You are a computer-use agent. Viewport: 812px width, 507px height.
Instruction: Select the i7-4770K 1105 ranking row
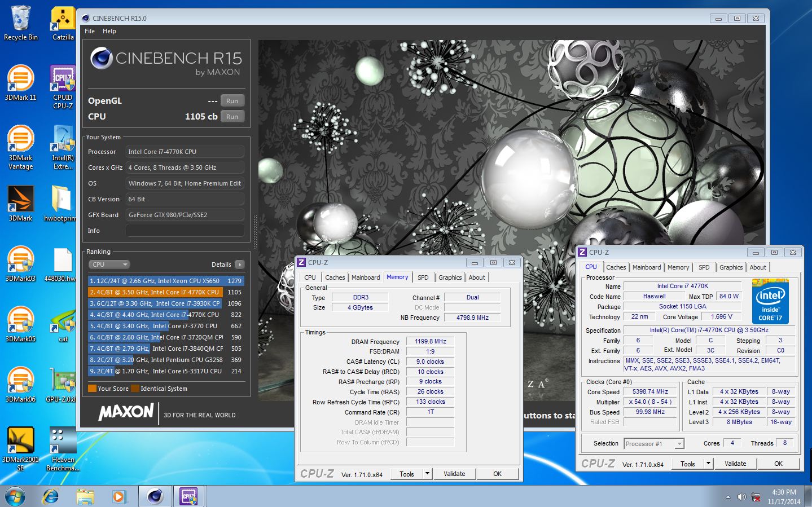point(166,292)
